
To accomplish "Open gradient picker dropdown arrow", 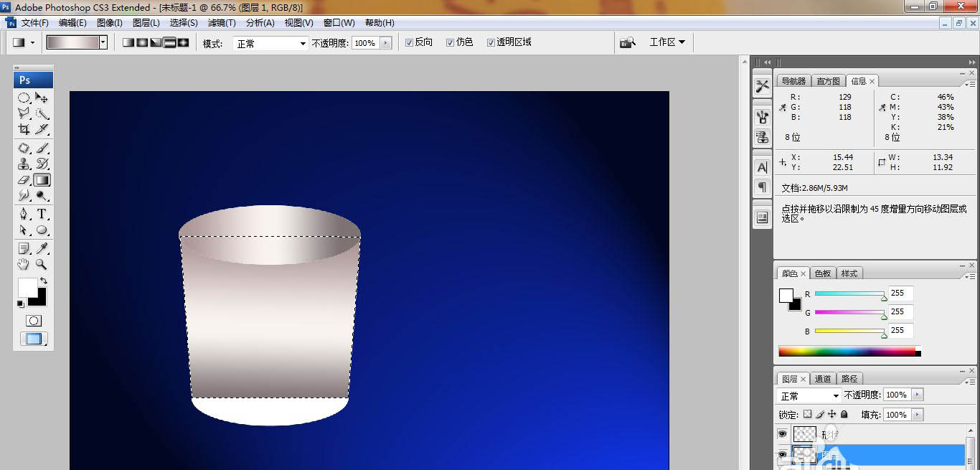I will (103, 42).
